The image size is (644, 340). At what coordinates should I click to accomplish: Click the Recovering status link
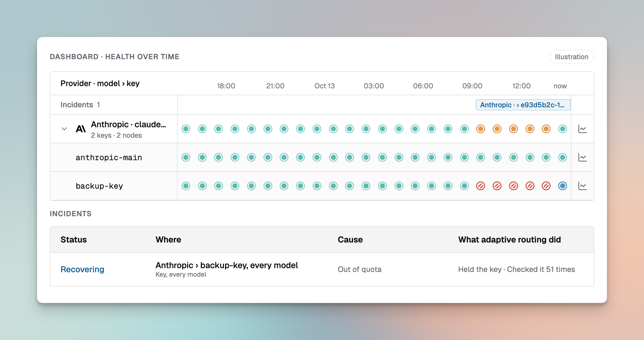[x=82, y=269]
